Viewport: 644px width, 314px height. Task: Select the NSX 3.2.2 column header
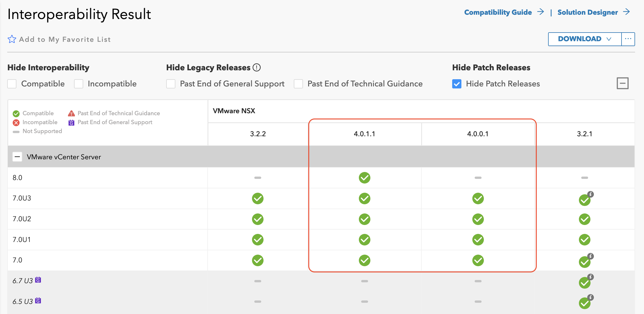pyautogui.click(x=258, y=134)
